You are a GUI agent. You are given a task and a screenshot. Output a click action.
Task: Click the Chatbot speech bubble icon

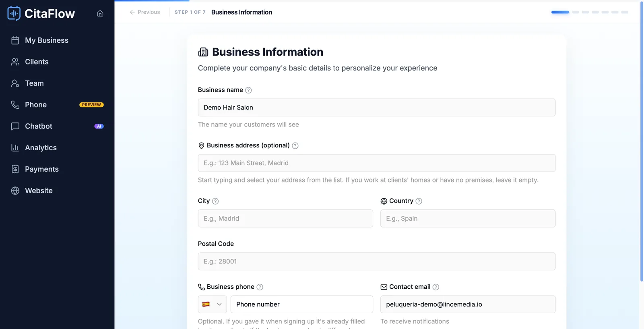15,126
